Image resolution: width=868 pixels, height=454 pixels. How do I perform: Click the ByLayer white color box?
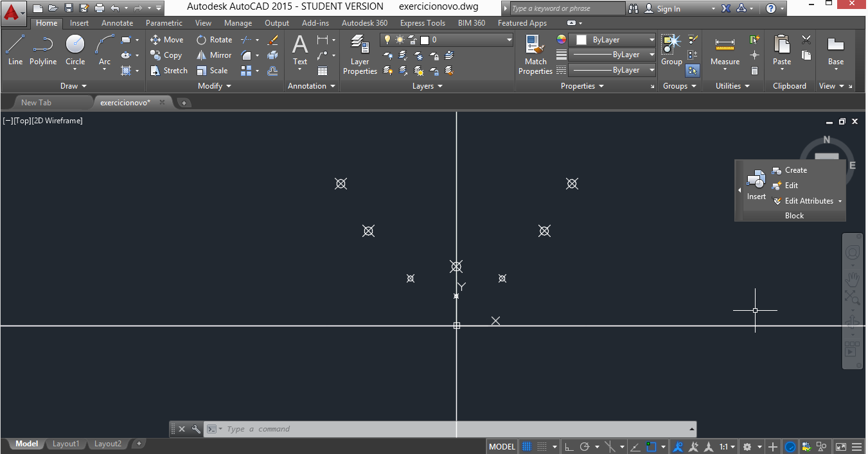pyautogui.click(x=581, y=40)
